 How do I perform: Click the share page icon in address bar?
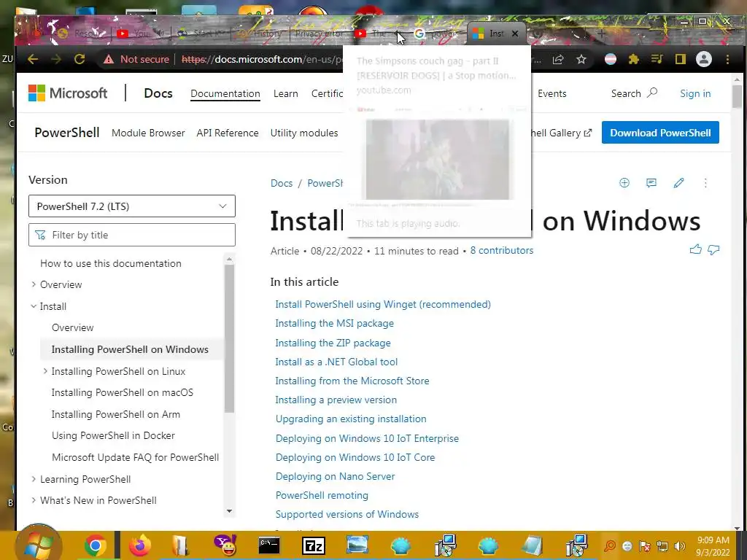[x=558, y=59]
